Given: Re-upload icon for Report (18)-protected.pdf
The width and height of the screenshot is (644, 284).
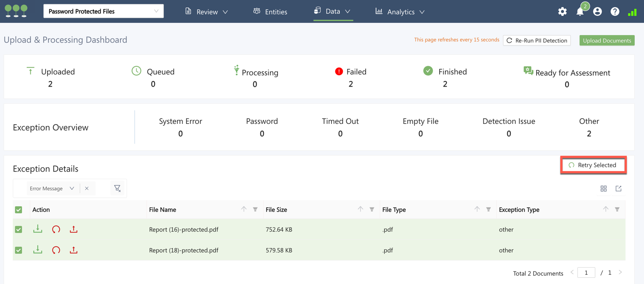Looking at the screenshot, I should point(74,250).
